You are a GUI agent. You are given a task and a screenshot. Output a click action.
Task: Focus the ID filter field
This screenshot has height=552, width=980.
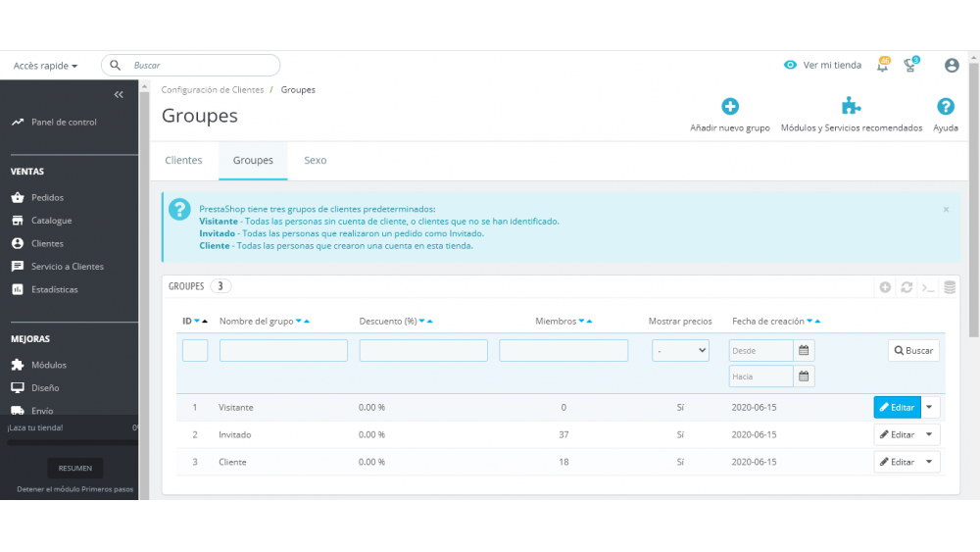[x=195, y=351]
